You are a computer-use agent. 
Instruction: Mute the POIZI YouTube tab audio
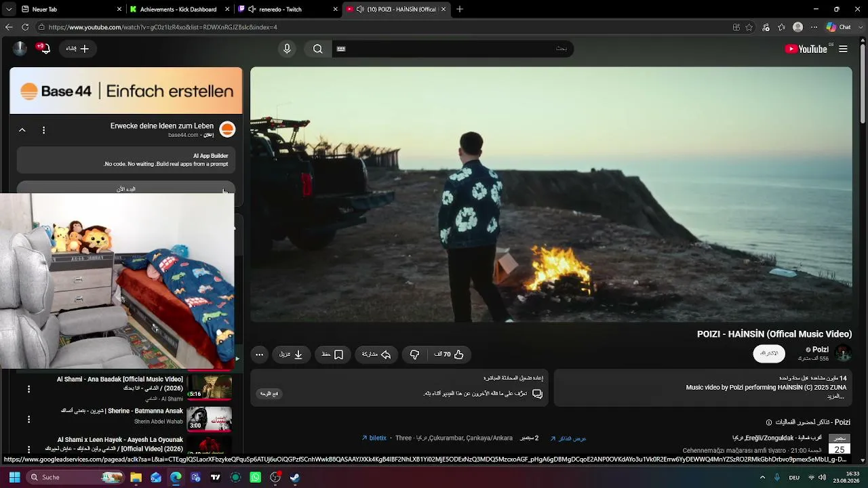[359, 9]
